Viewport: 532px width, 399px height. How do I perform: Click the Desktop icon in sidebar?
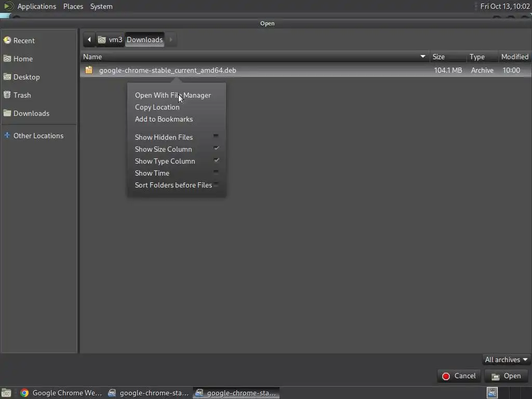pos(7,77)
